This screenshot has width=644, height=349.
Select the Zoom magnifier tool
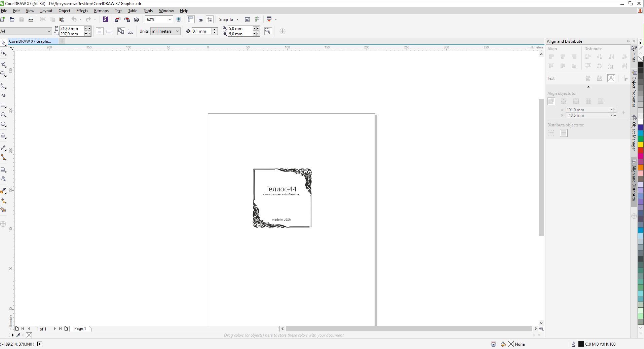4,74
